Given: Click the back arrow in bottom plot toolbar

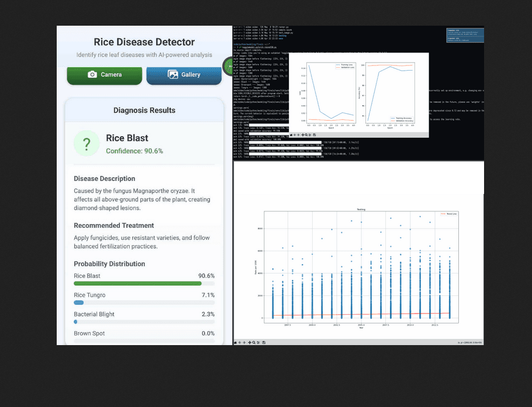Looking at the screenshot, I should coord(240,342).
